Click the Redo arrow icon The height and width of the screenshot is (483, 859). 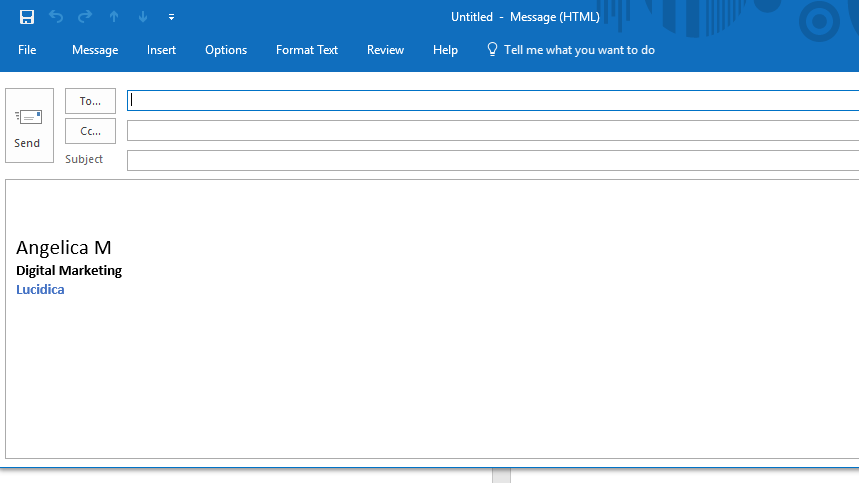[x=85, y=17]
